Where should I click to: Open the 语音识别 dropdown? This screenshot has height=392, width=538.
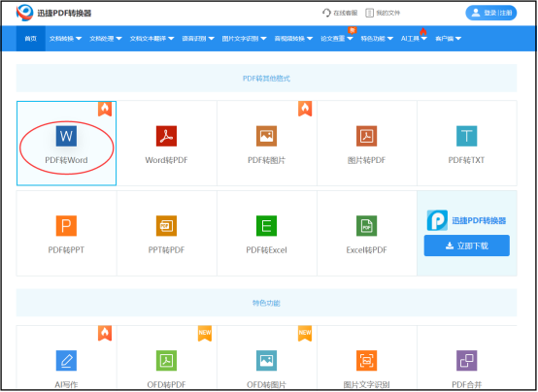click(198, 39)
